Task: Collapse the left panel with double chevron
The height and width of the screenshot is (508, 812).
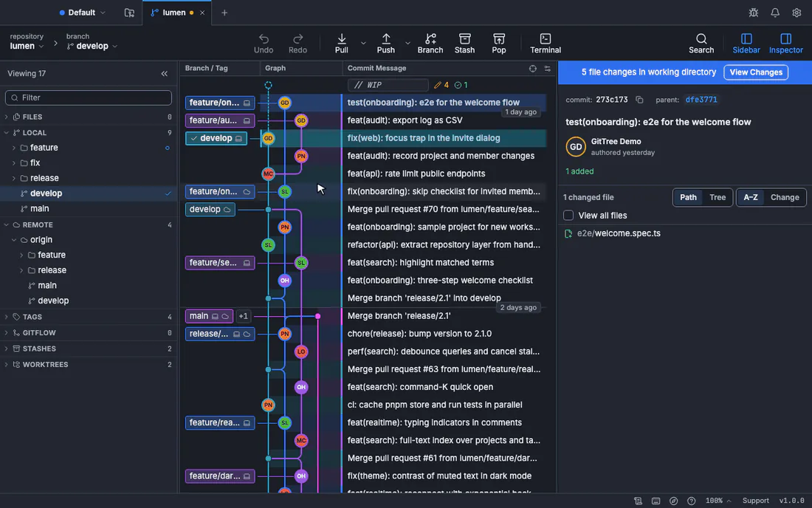Action: click(x=164, y=74)
